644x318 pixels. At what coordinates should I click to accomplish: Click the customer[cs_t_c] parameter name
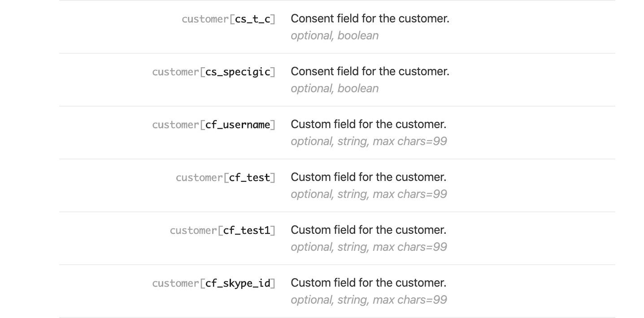(x=229, y=19)
